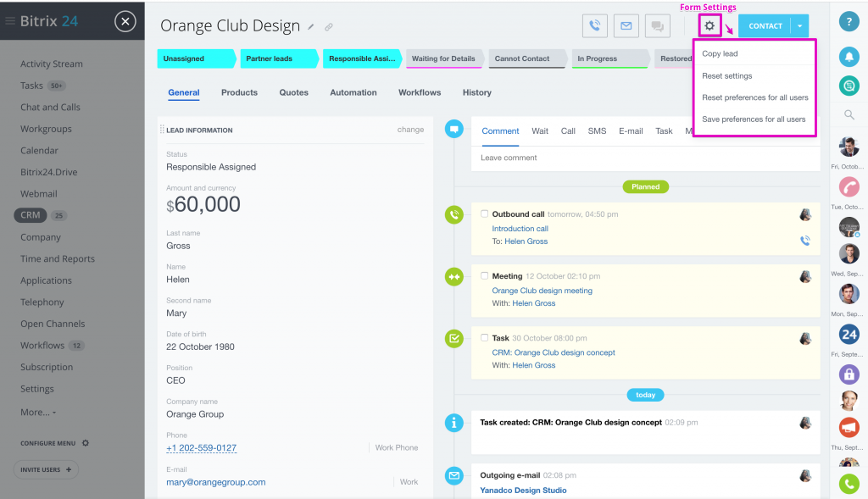Set status stage to Cannot Contact
The width and height of the screenshot is (868, 499).
click(x=528, y=58)
